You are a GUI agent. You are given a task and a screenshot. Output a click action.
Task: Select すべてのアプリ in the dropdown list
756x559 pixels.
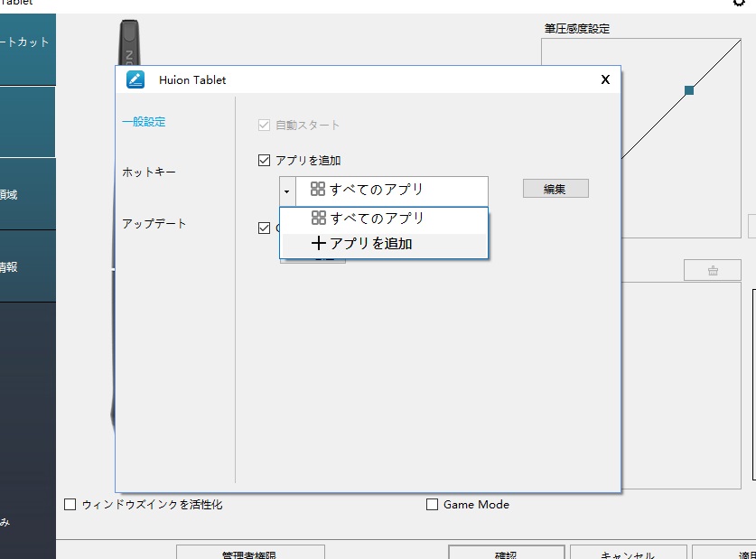click(384, 219)
